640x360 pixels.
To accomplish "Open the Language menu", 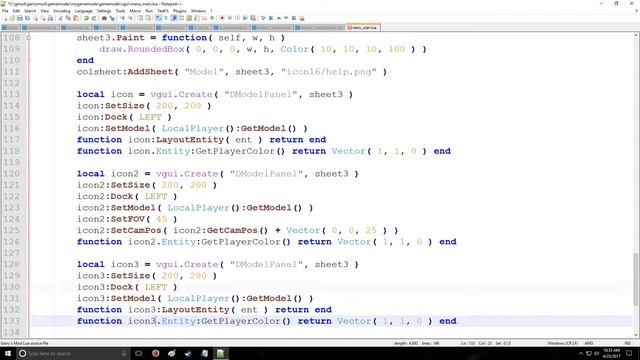I will click(83, 11).
